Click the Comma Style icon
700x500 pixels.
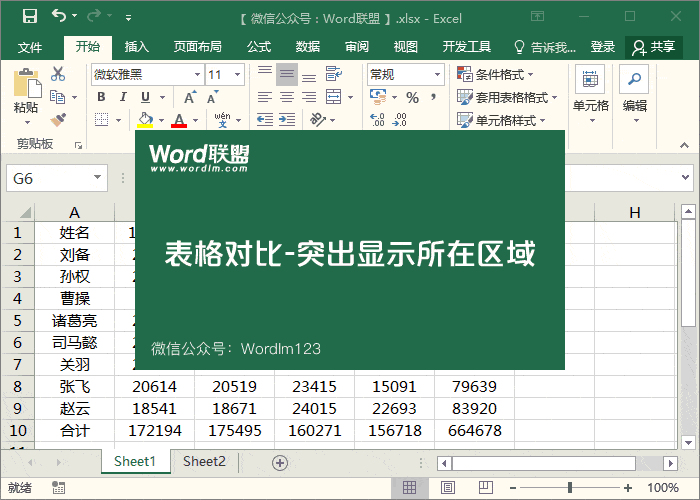[x=433, y=97]
